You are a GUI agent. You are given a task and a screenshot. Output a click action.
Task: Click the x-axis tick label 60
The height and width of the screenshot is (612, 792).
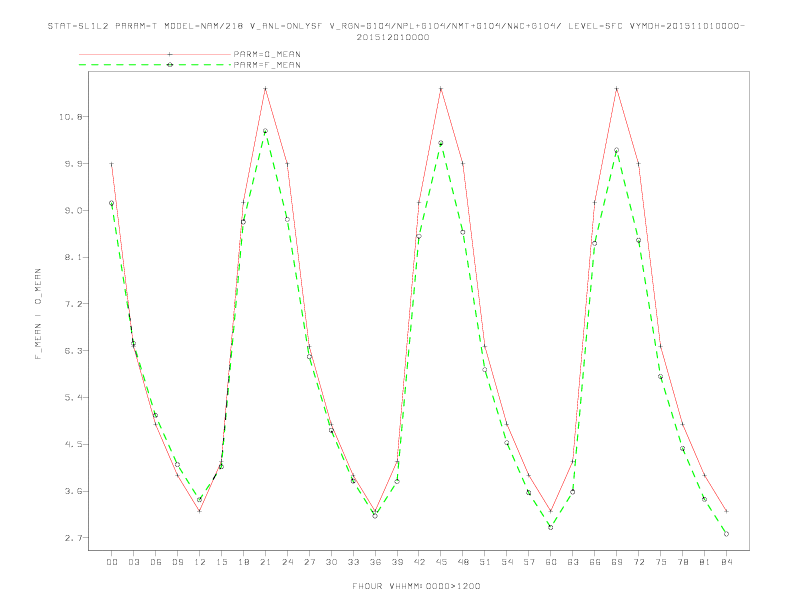pyautogui.click(x=551, y=562)
